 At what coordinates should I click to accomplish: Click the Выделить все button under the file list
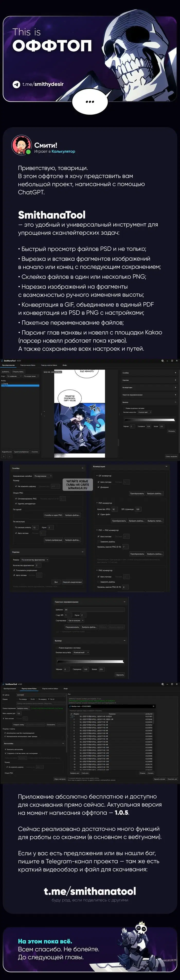point(7,452)
